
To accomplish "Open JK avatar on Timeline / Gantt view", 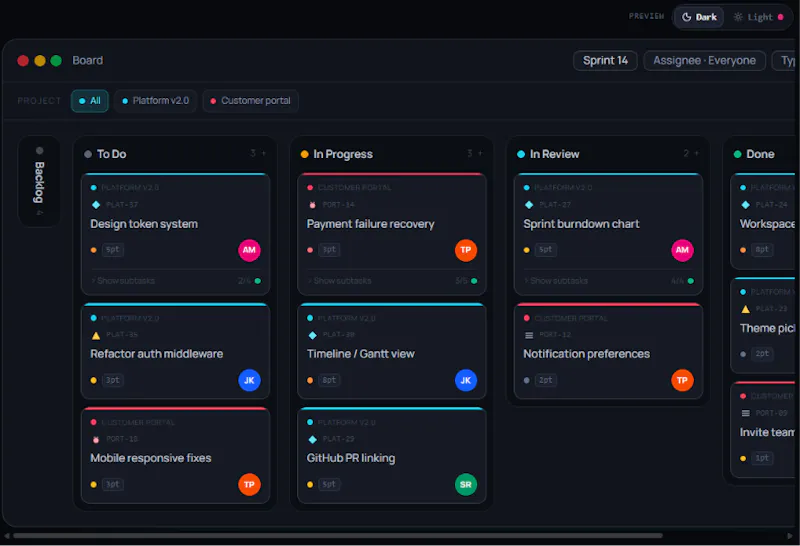I will coord(466,380).
